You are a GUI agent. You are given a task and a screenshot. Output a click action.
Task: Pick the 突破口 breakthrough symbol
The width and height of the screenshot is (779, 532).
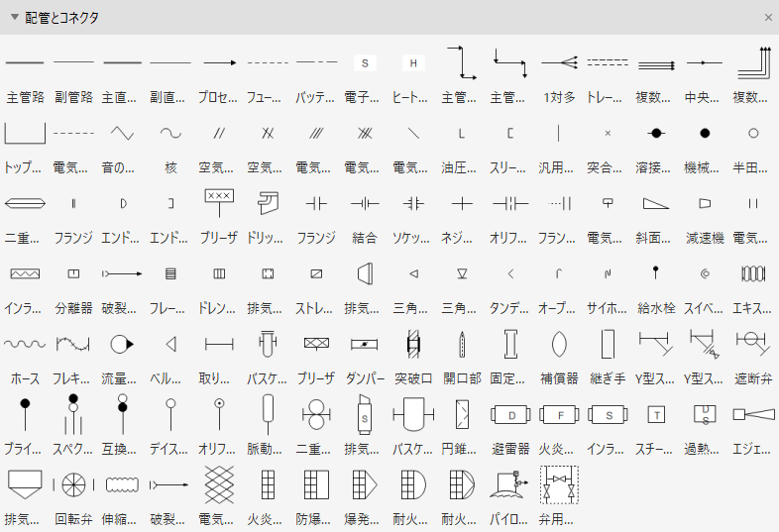coord(413,345)
